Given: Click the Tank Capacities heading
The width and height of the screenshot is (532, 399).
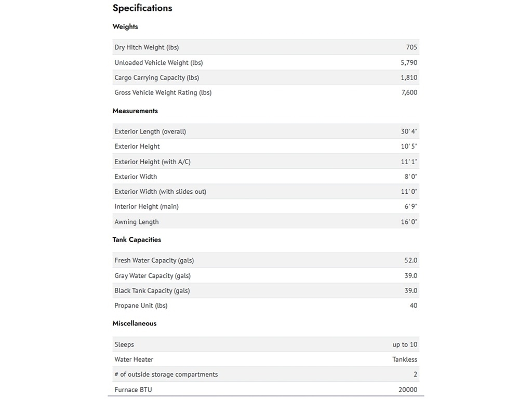Looking at the screenshot, I should (137, 240).
